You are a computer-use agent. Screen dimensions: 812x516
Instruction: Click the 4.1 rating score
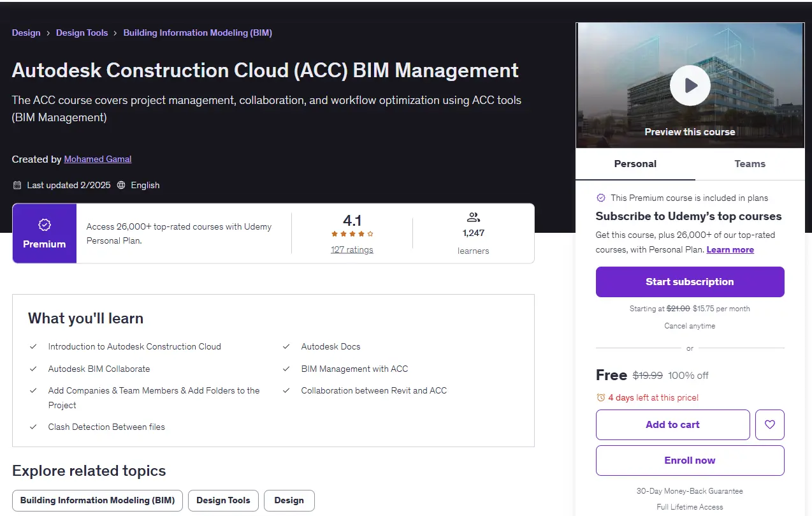point(352,221)
